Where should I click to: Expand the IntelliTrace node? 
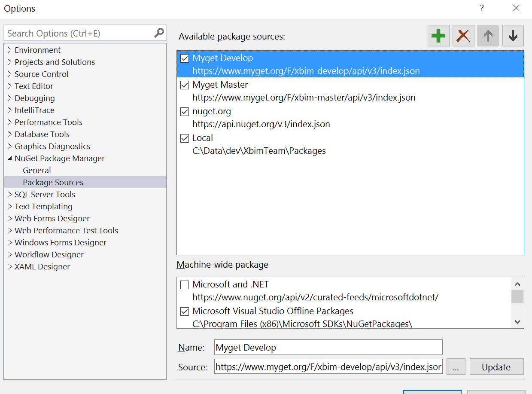(x=9, y=110)
